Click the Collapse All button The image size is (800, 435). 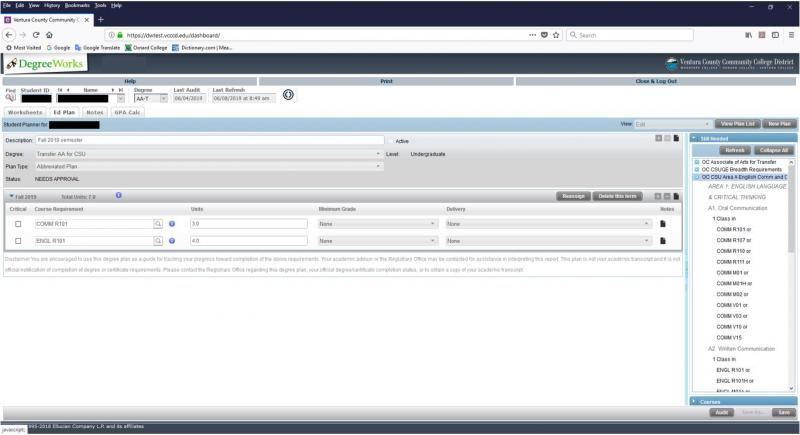point(773,150)
